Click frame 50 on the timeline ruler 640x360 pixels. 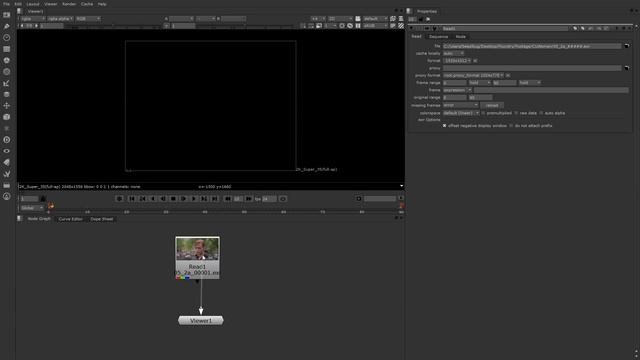pyautogui.click(x=244, y=212)
